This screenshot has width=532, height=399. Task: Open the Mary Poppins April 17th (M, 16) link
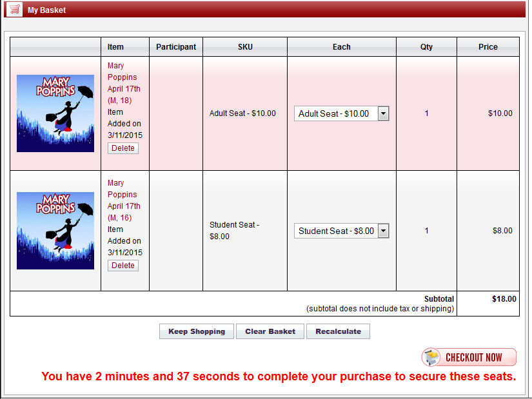point(124,200)
